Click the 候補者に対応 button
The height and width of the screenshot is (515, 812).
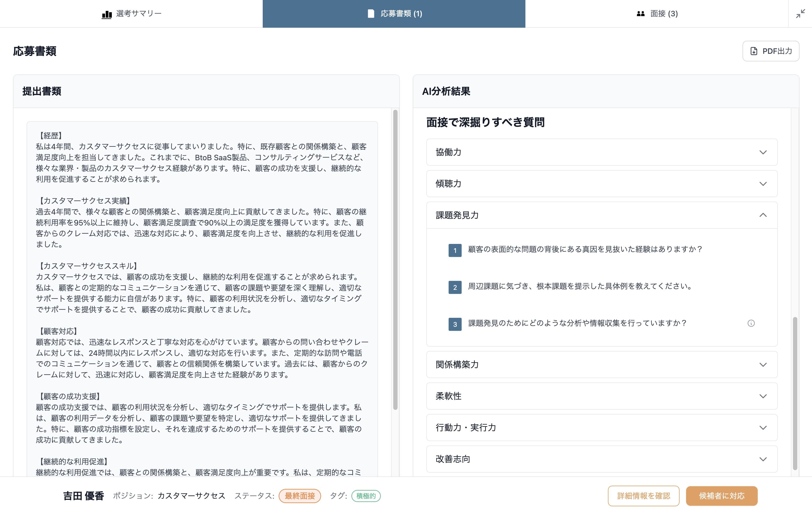pos(722,496)
